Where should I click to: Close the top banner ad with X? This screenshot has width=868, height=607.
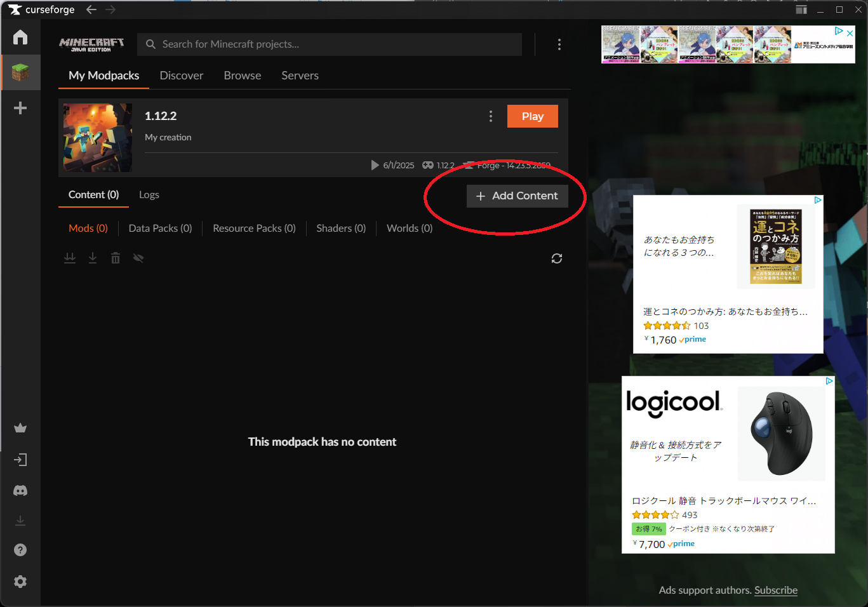(x=850, y=33)
